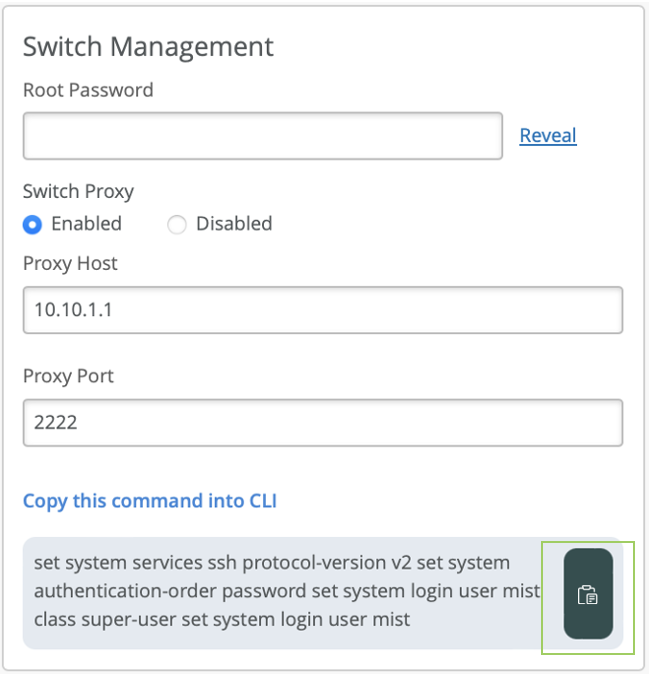This screenshot has height=674, width=652.
Task: Click the Root Password input field
Action: [262, 136]
